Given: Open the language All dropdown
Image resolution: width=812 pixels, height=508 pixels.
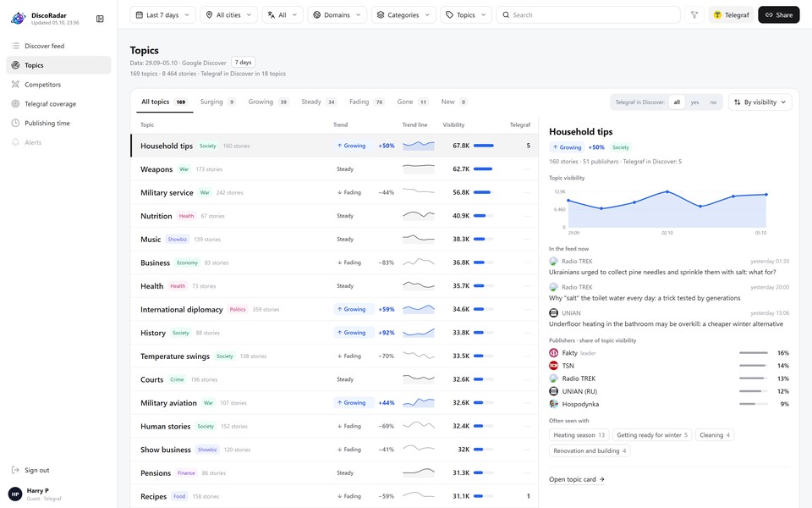Looking at the screenshot, I should coord(283,15).
